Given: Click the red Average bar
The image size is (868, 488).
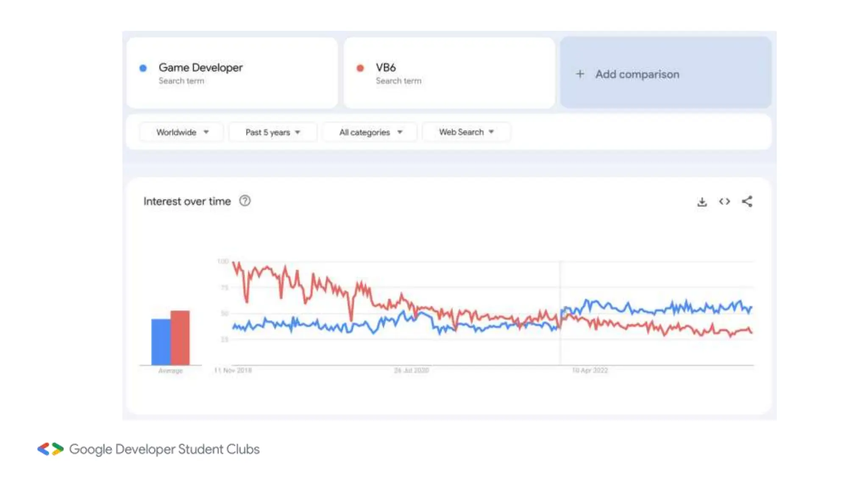Looking at the screenshot, I should (x=181, y=337).
